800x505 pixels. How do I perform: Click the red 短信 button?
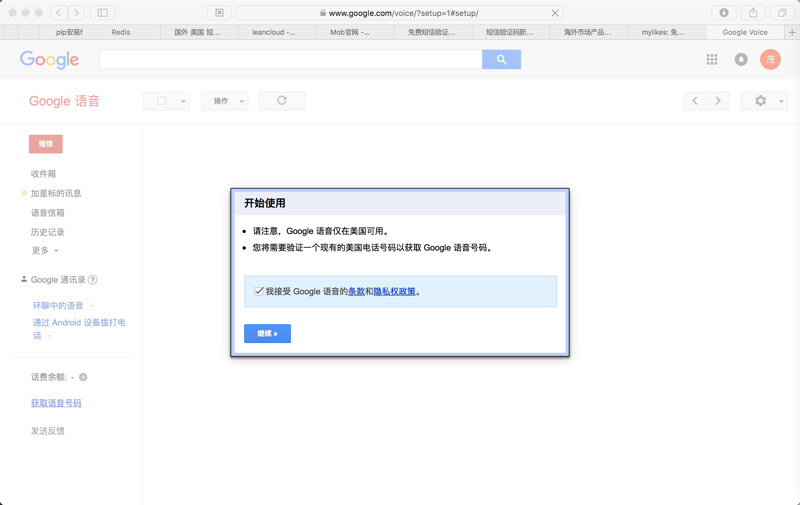pos(46,144)
